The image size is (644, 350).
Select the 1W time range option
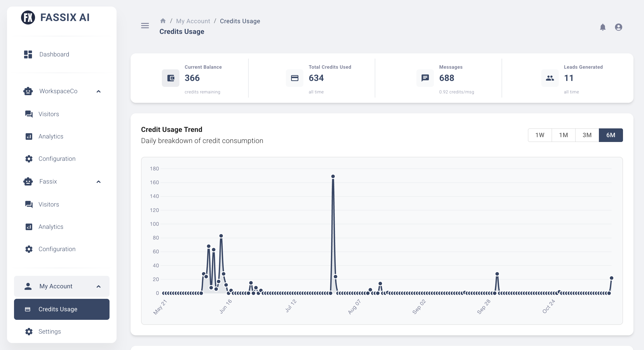pos(540,135)
